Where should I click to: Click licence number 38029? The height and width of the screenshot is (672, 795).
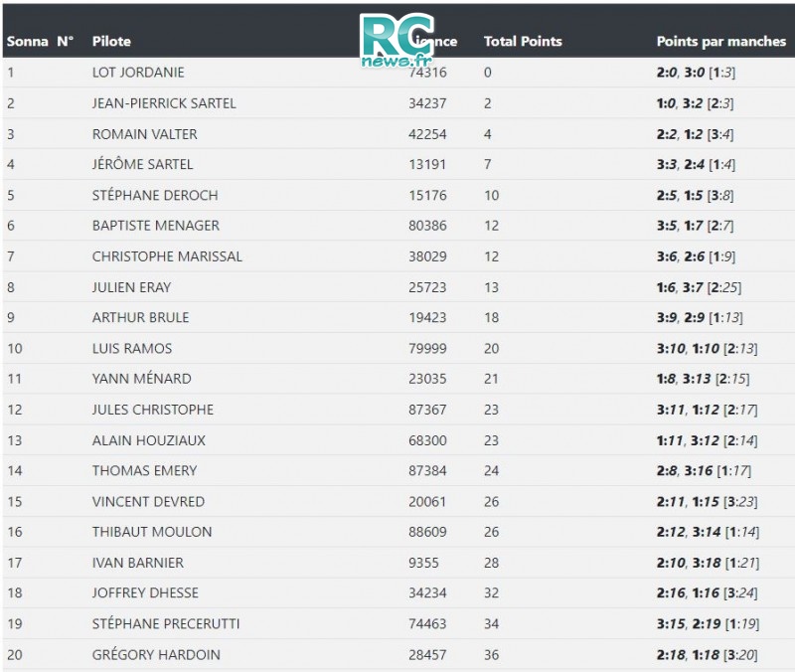pos(427,256)
